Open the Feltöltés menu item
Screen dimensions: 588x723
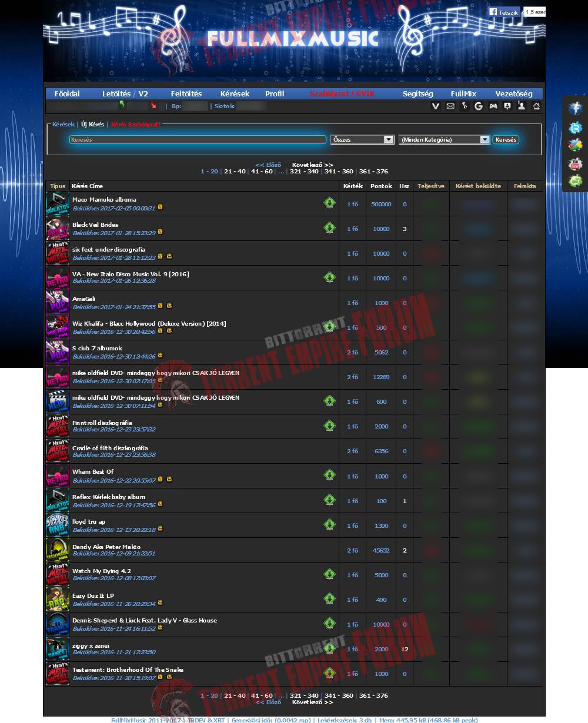186,93
